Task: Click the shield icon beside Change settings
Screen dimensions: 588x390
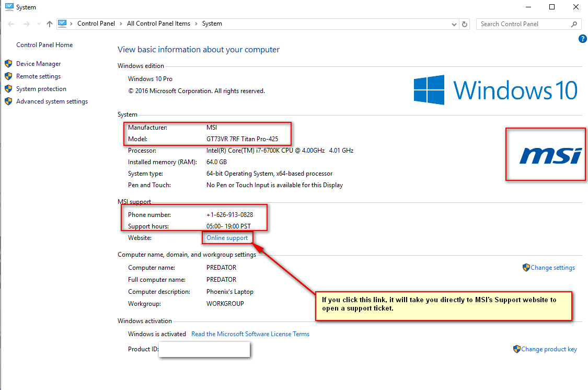Action: pyautogui.click(x=526, y=267)
